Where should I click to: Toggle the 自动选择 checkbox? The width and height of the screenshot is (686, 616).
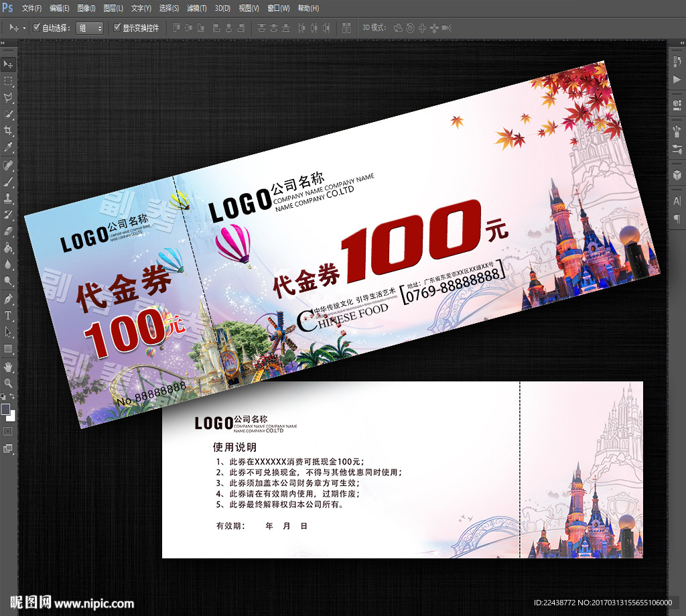37,27
